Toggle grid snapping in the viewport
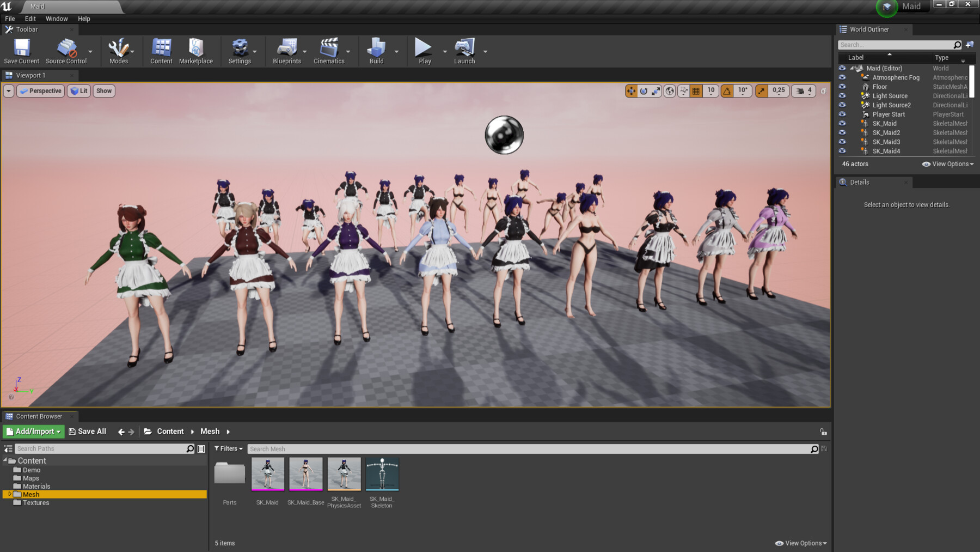This screenshot has height=552, width=980. 697,91
